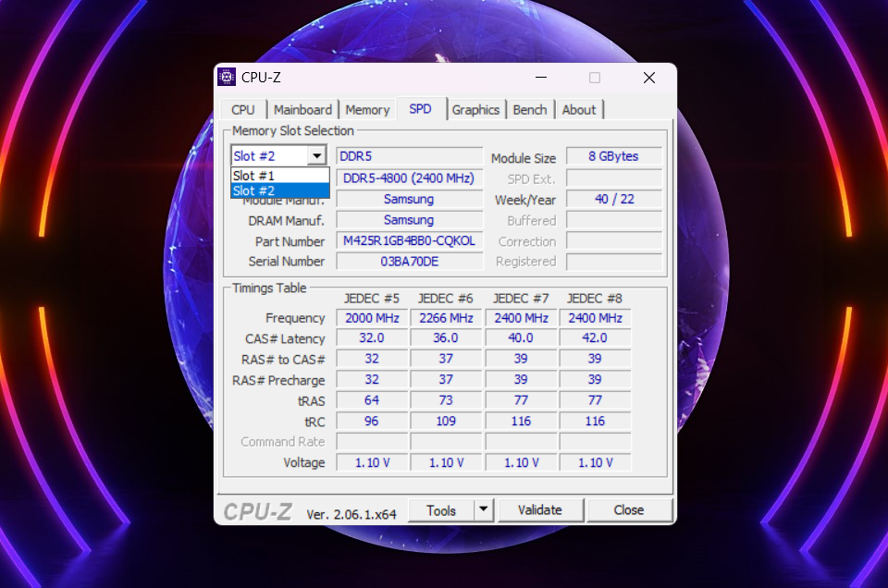Click the JEDEC #5 voltage 1.10 V

pos(372,463)
